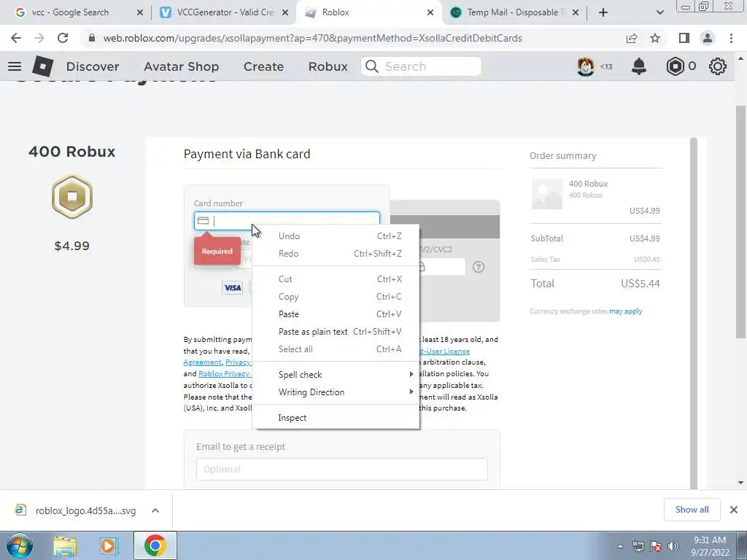This screenshot has height=560, width=747.
Task: Click the payment form vertical scrollbar
Action: [694, 313]
